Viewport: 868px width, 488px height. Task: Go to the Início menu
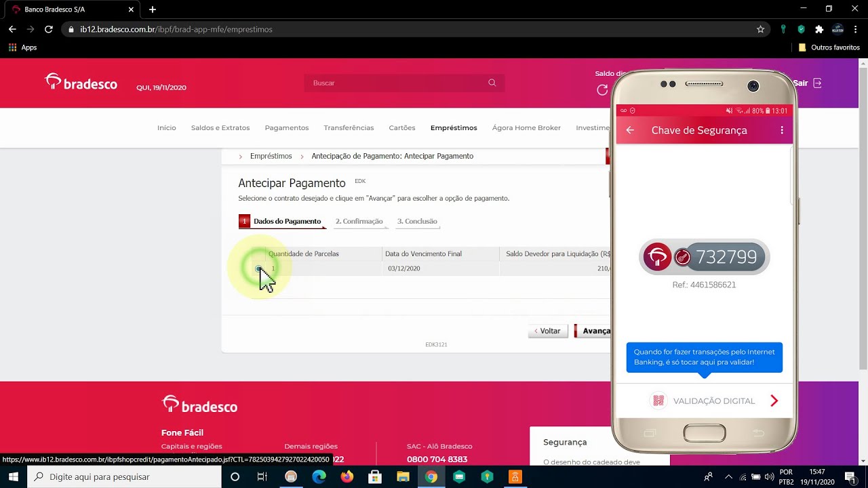pos(167,127)
